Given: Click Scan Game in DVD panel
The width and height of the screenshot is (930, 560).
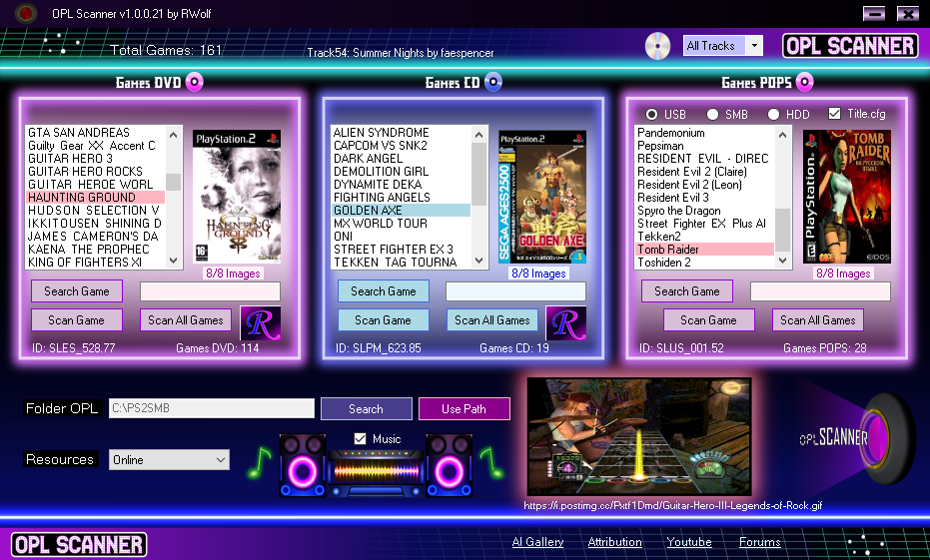Looking at the screenshot, I should point(77,320).
